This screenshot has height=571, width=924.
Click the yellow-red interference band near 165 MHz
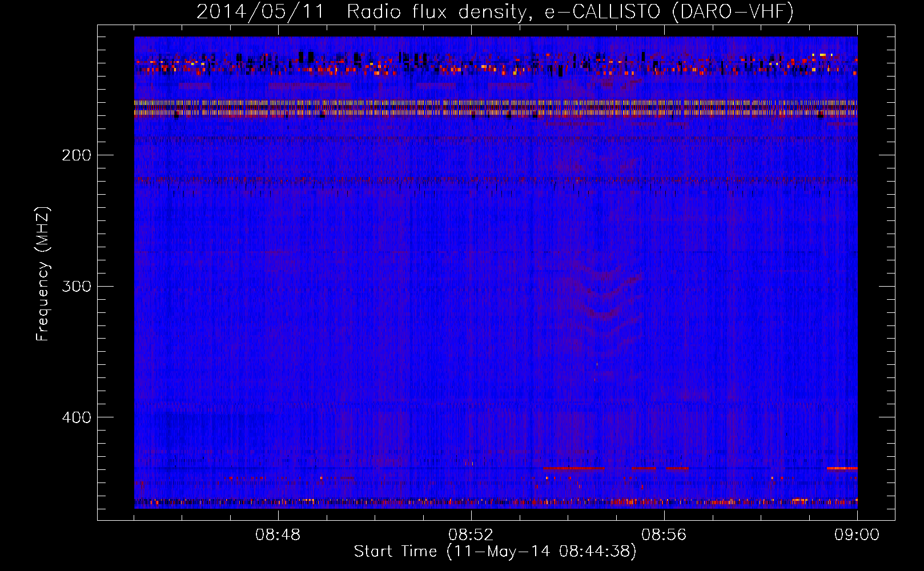(x=496, y=108)
